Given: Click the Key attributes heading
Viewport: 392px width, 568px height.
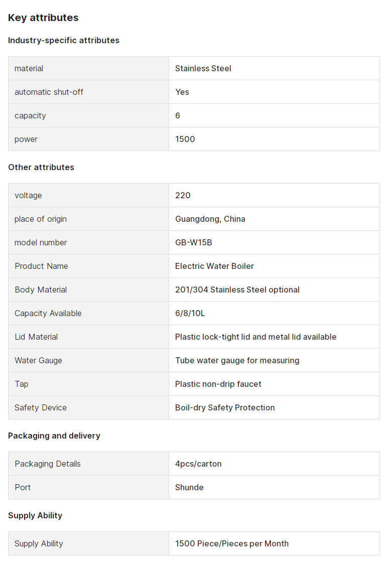Looking at the screenshot, I should click(x=43, y=18).
